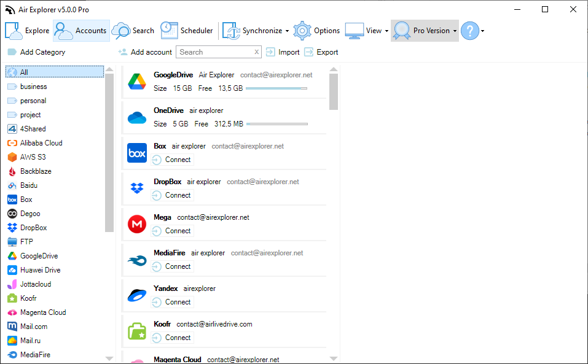Viewport: 588px width, 364px height.
Task: Click the Synchronize icon
Action: pyautogui.click(x=231, y=31)
